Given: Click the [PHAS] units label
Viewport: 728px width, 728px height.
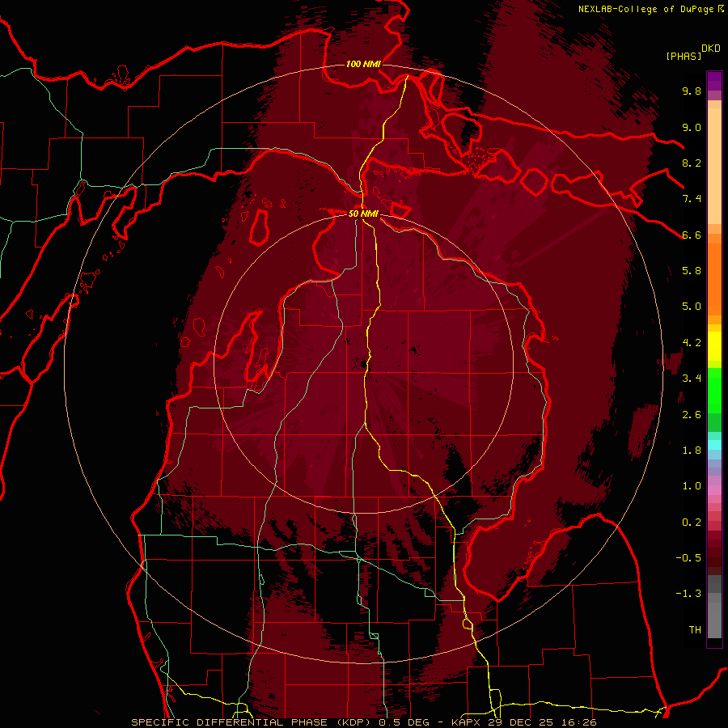Looking at the screenshot, I should 684,56.
